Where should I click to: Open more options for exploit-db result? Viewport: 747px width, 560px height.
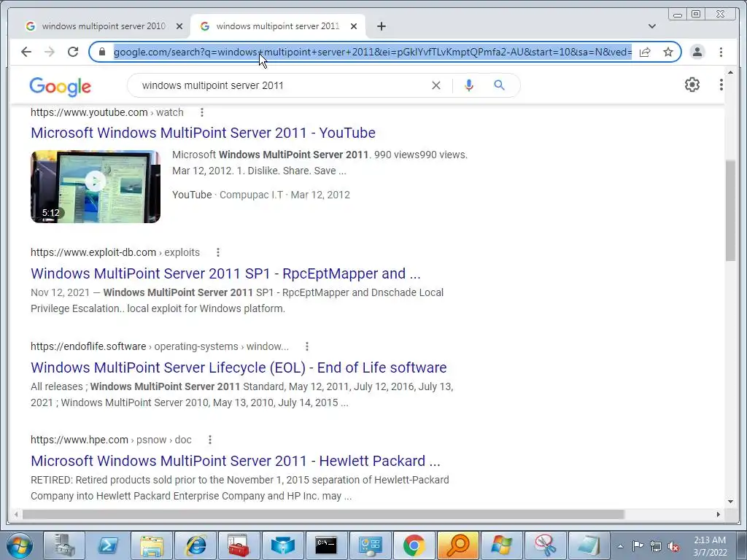click(x=217, y=252)
